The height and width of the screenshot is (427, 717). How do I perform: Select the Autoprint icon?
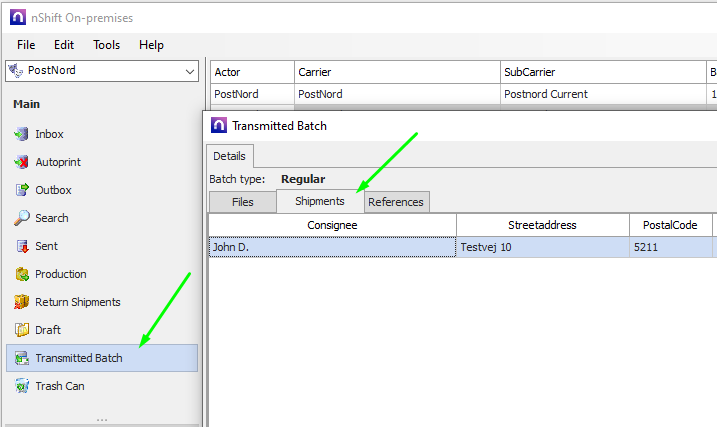(x=22, y=162)
